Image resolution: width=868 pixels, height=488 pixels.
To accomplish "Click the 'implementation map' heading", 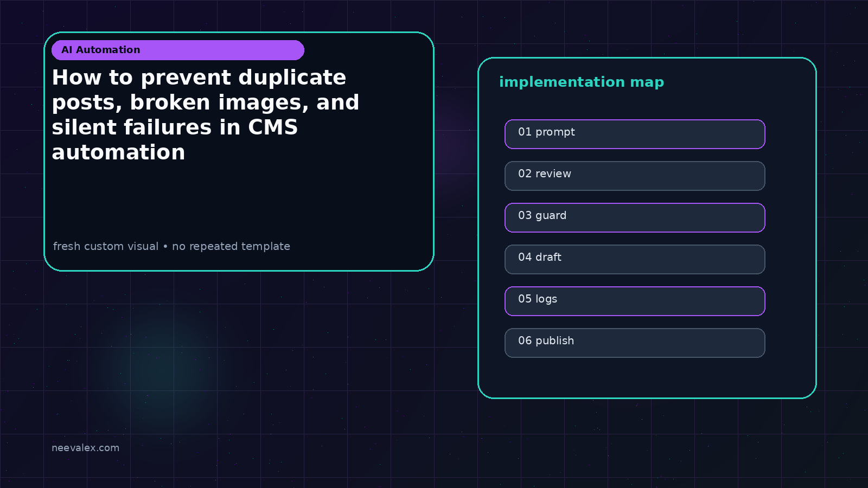I will coord(582,82).
